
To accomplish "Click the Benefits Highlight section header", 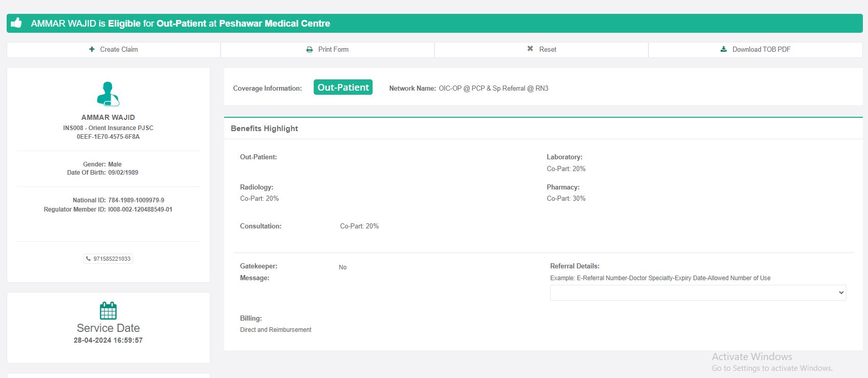I will click(264, 129).
